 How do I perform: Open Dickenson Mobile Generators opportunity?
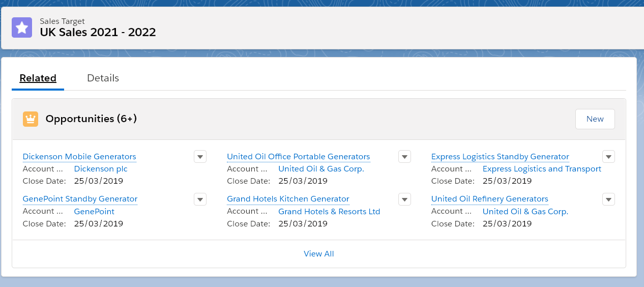coord(79,157)
